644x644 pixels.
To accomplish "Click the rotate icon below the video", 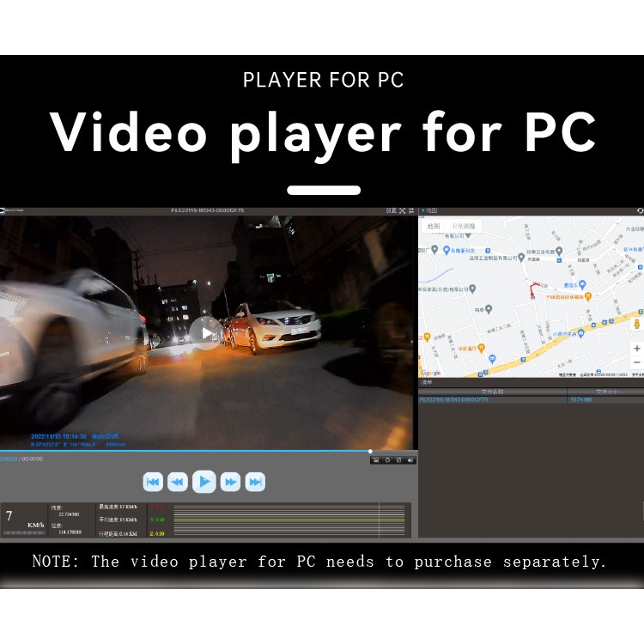I will pos(387,460).
